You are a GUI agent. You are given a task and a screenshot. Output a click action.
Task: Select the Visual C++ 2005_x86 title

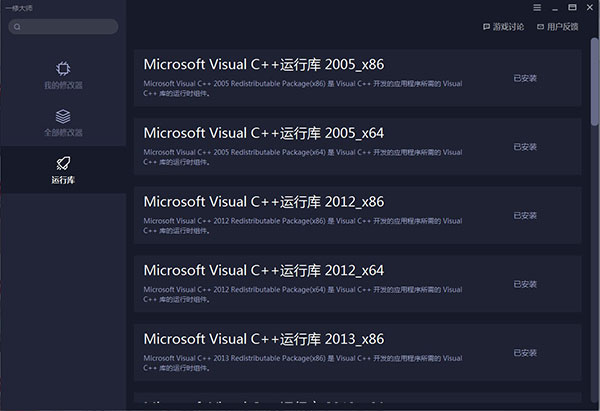(263, 65)
